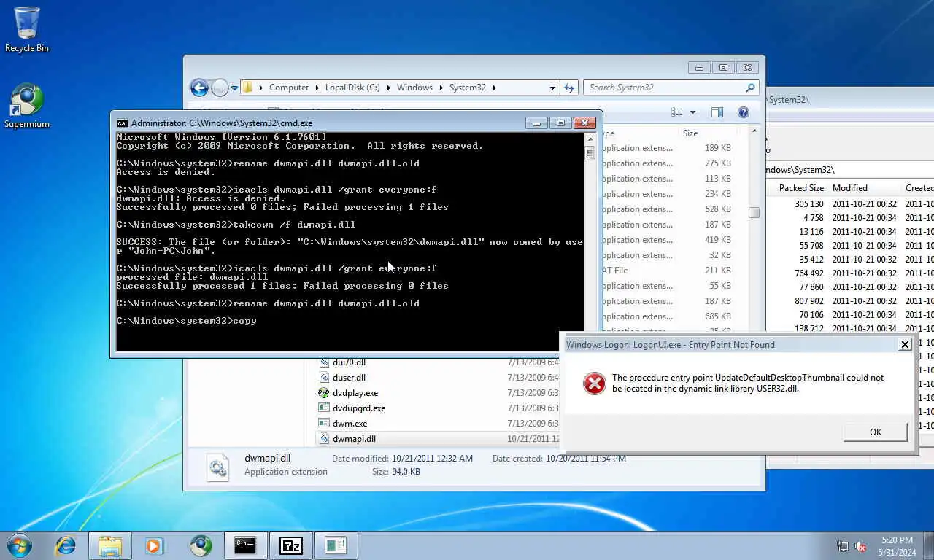Open Explorer help with question icon
The height and width of the screenshot is (560, 934).
point(744,112)
